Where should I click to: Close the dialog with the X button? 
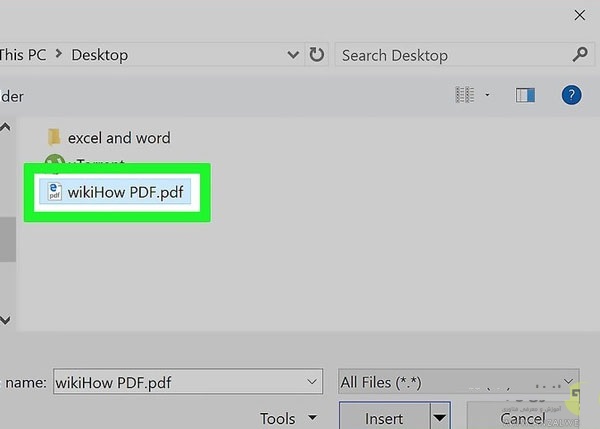coord(579,14)
